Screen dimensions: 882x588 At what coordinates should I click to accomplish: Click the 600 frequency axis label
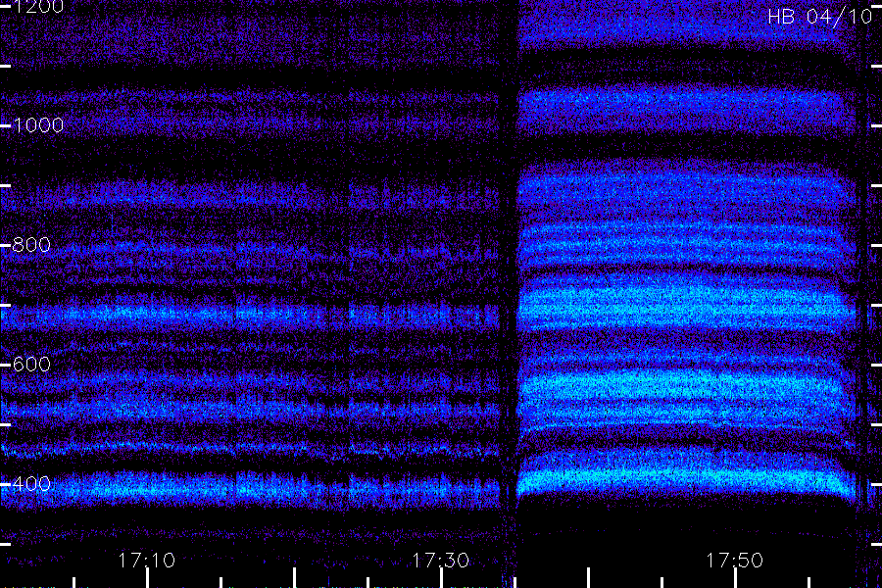(31, 364)
